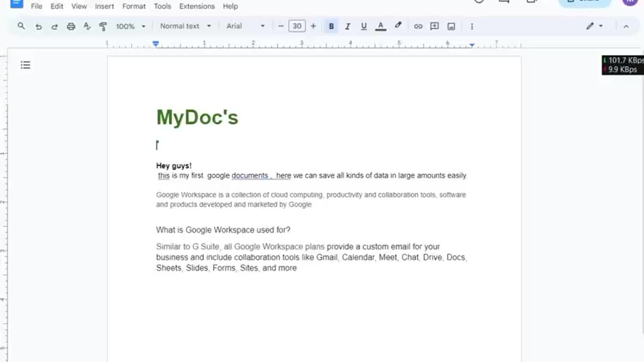The width and height of the screenshot is (644, 362).
Task: Open the Extensions menu
Action: 197,7
